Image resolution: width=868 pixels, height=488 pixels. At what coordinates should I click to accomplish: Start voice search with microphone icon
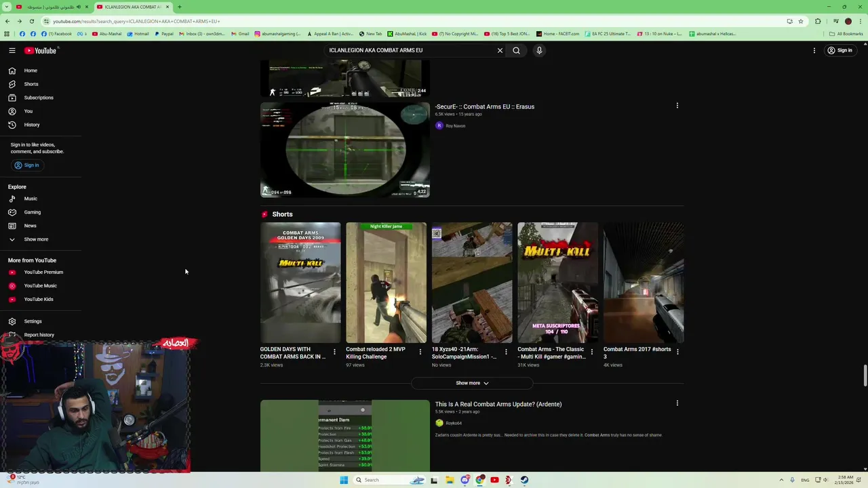pyautogui.click(x=539, y=50)
